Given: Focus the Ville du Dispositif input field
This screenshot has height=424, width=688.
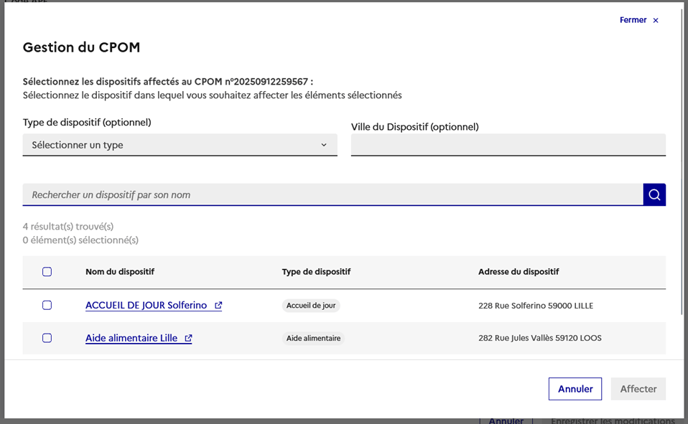Looking at the screenshot, I should 508,146.
